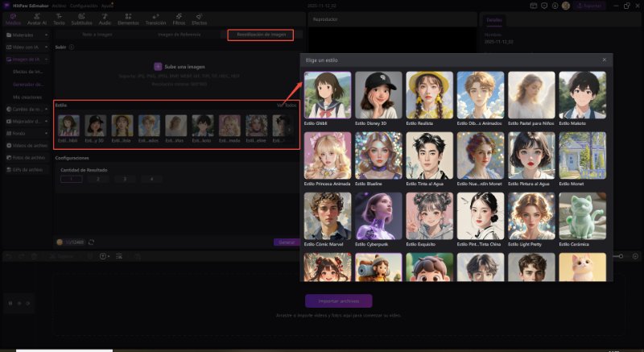
Task: Open GIFs de archivo in sidebar
Action: pos(27,170)
